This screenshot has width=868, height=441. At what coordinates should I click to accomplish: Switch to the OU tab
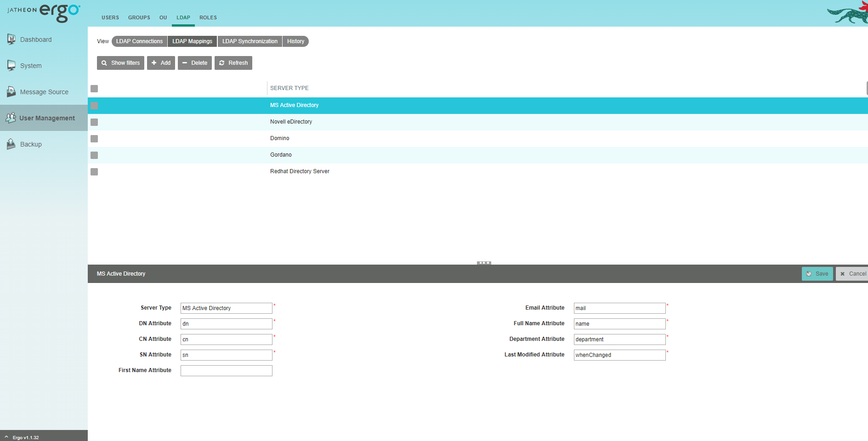click(163, 17)
